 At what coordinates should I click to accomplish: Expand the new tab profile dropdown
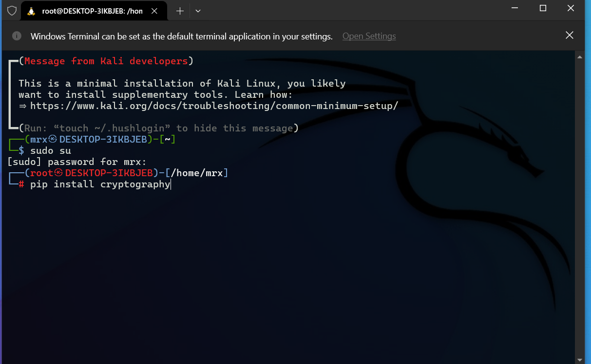(x=198, y=11)
